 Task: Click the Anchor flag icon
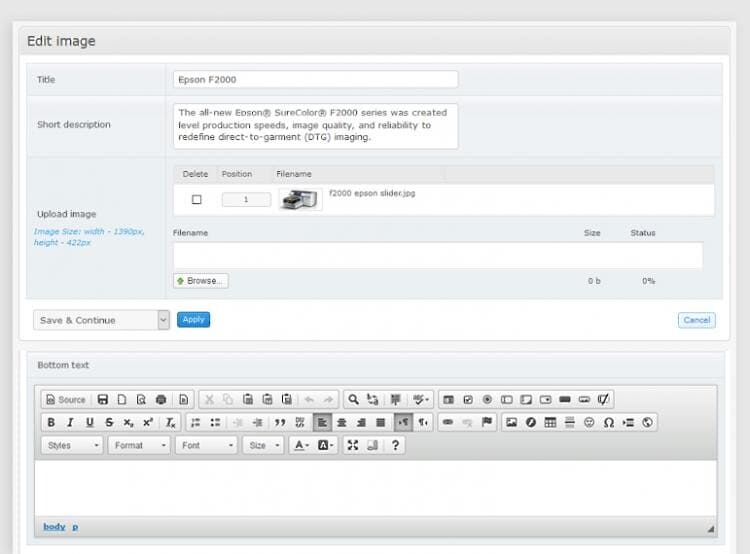click(487, 422)
